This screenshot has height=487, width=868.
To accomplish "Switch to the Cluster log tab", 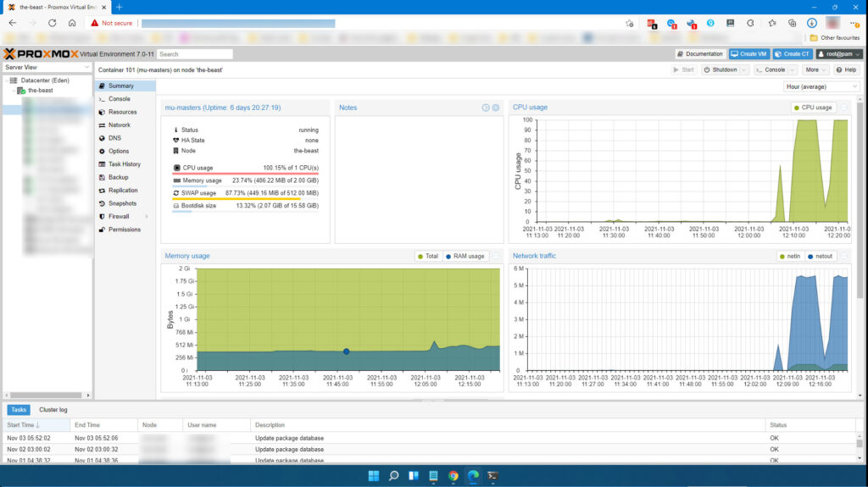I will click(x=53, y=410).
